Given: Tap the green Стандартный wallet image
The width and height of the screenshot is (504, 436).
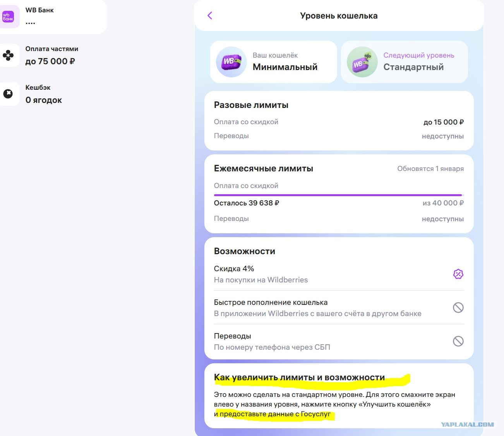Looking at the screenshot, I should 362,62.
